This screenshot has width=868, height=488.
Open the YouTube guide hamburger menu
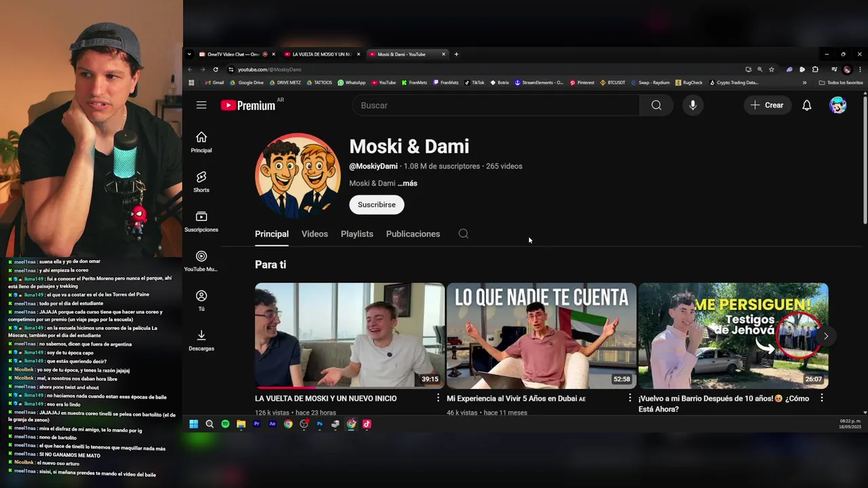coord(201,105)
